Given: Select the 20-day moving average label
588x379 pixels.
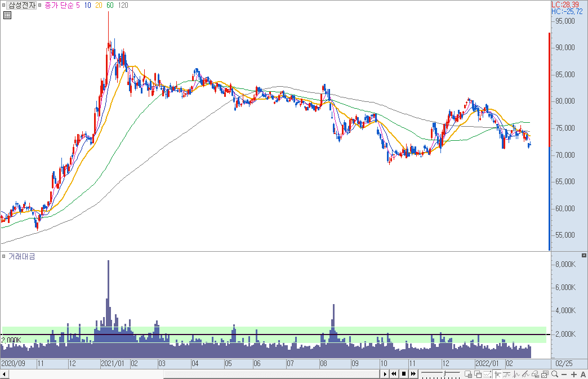Looking at the screenshot, I should pos(98,5).
